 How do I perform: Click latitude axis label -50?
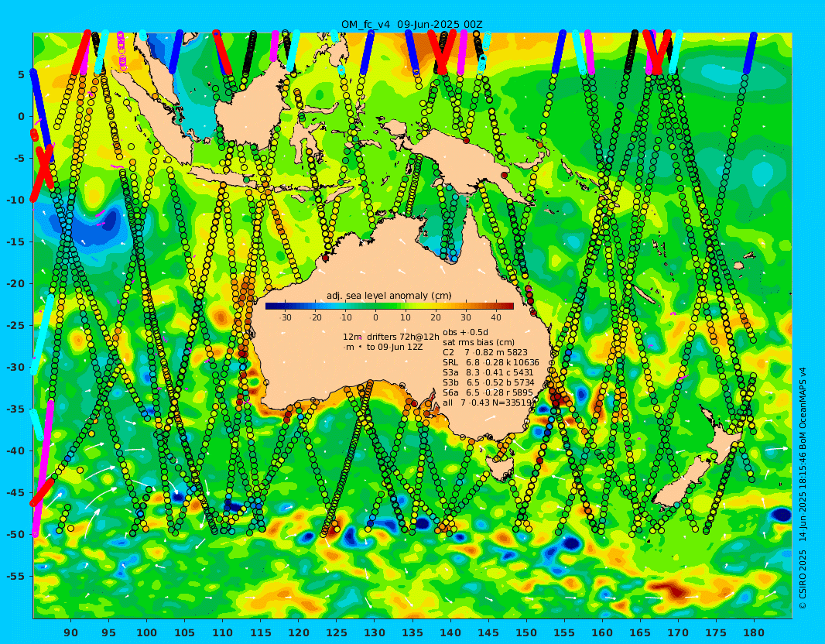(x=15, y=535)
